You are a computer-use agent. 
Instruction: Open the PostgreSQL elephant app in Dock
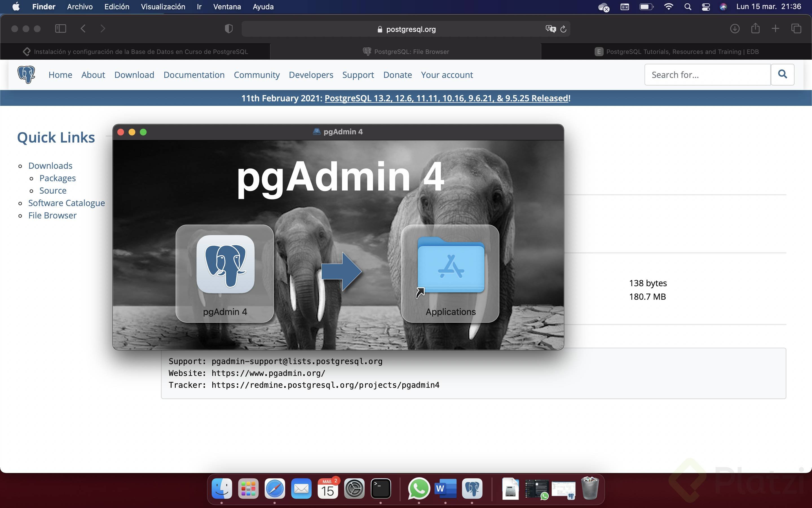point(472,489)
